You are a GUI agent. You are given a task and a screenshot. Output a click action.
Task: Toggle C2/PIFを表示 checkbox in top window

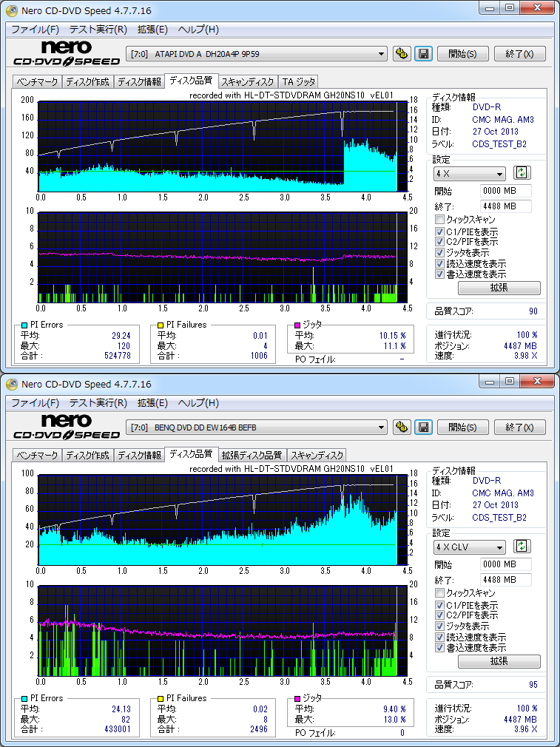[439, 242]
